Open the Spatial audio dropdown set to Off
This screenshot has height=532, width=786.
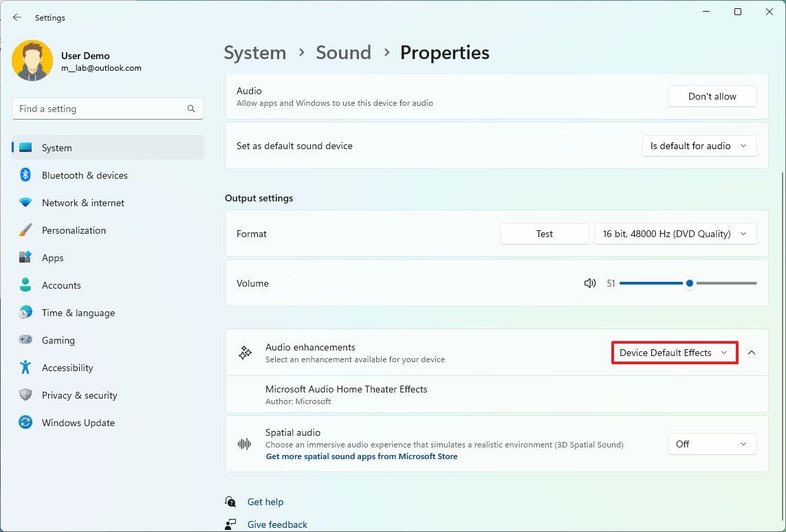pyautogui.click(x=712, y=444)
